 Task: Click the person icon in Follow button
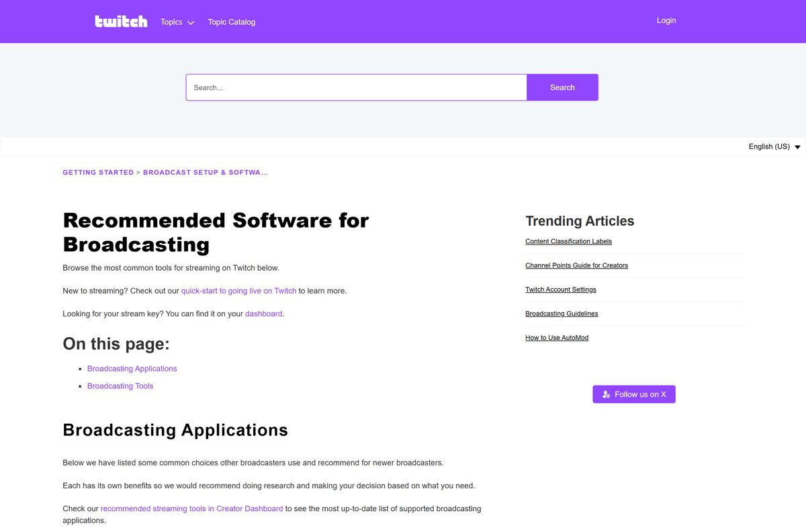point(607,394)
